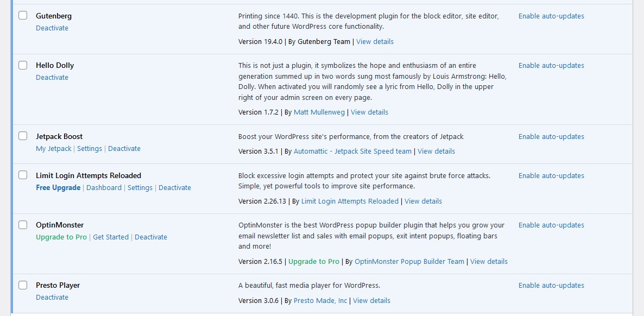Select the OptinMonster checkbox

(x=23, y=224)
